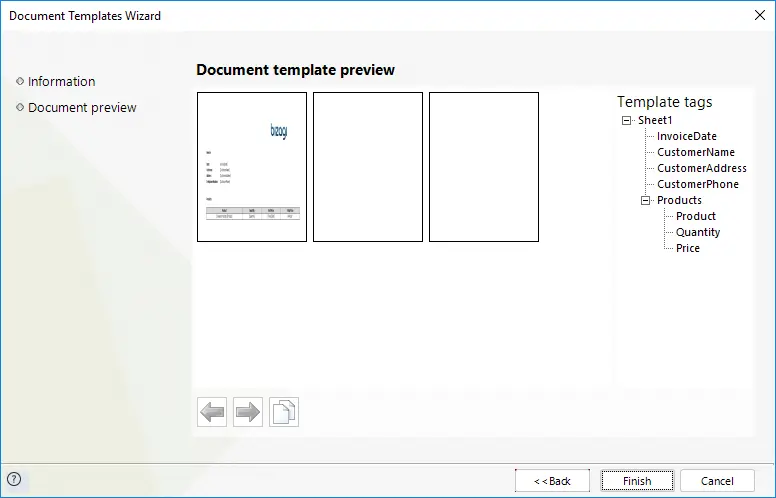Open the second blank page thumbnail
This screenshot has height=498, width=776.
pos(368,167)
